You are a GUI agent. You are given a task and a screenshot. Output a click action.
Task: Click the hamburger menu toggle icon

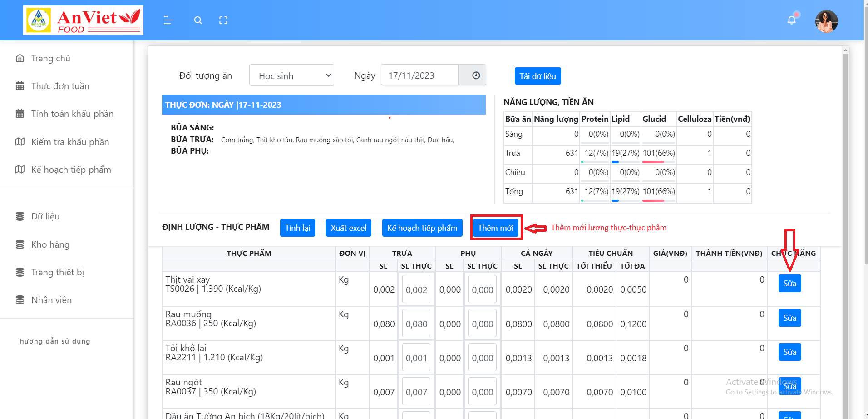click(168, 20)
